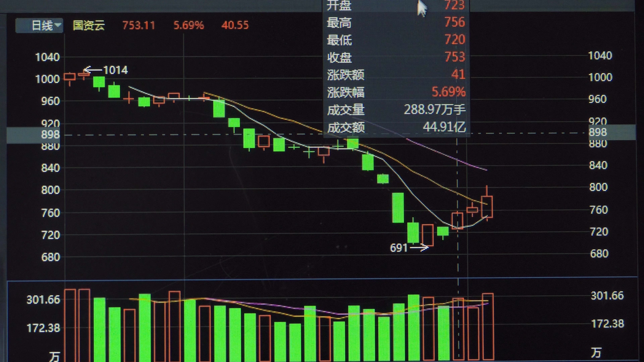The image size is (644, 362).
Task: Select the 涨跌幅 5.69% tooltip row
Action: (396, 92)
